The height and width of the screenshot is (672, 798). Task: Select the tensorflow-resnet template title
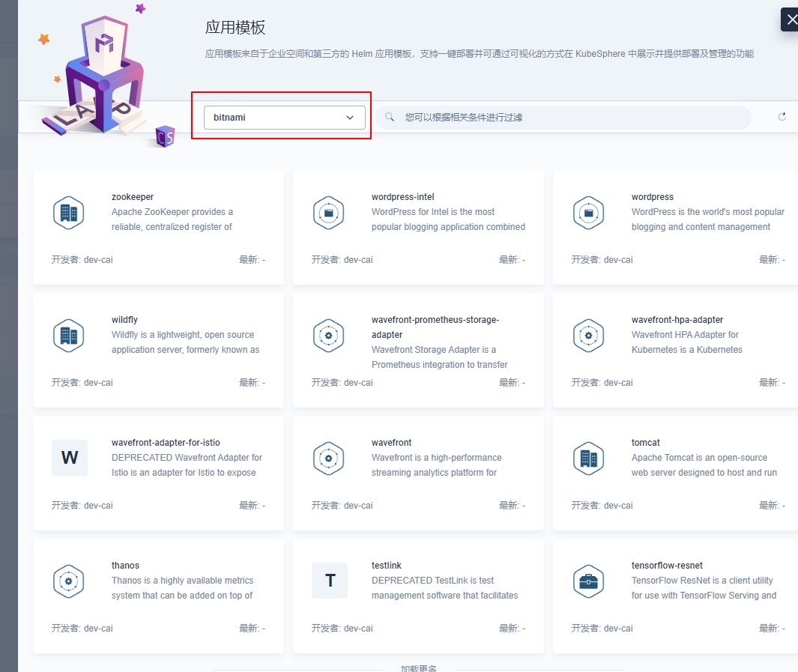[x=667, y=565]
